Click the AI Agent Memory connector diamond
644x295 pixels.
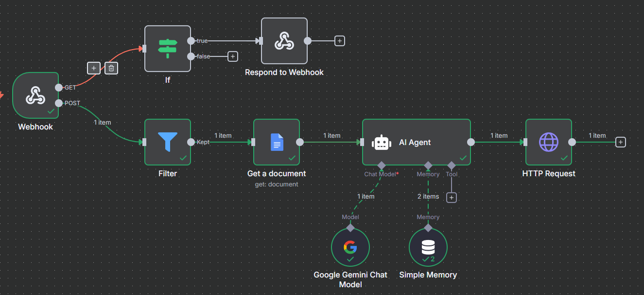click(x=428, y=165)
